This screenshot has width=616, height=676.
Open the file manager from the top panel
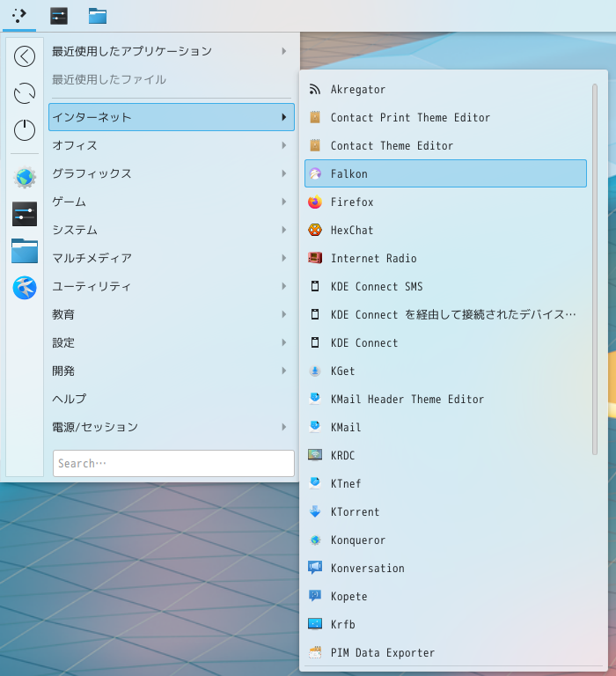(x=98, y=16)
